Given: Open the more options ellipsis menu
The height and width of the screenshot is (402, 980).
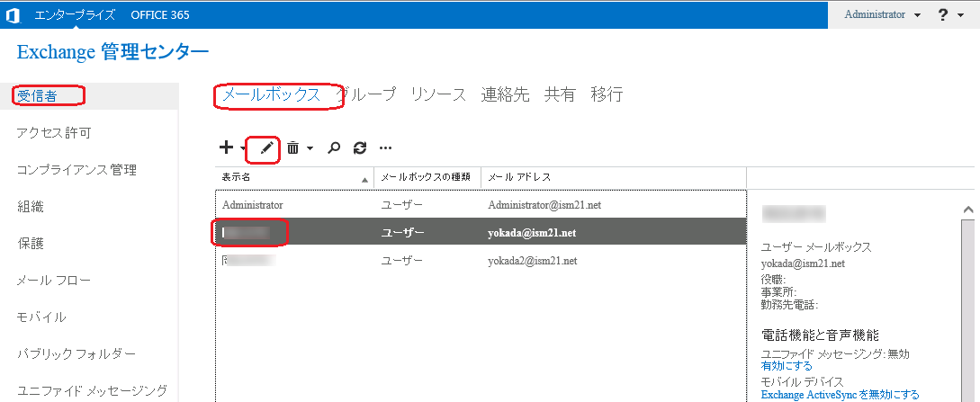Looking at the screenshot, I should pyautogui.click(x=385, y=147).
